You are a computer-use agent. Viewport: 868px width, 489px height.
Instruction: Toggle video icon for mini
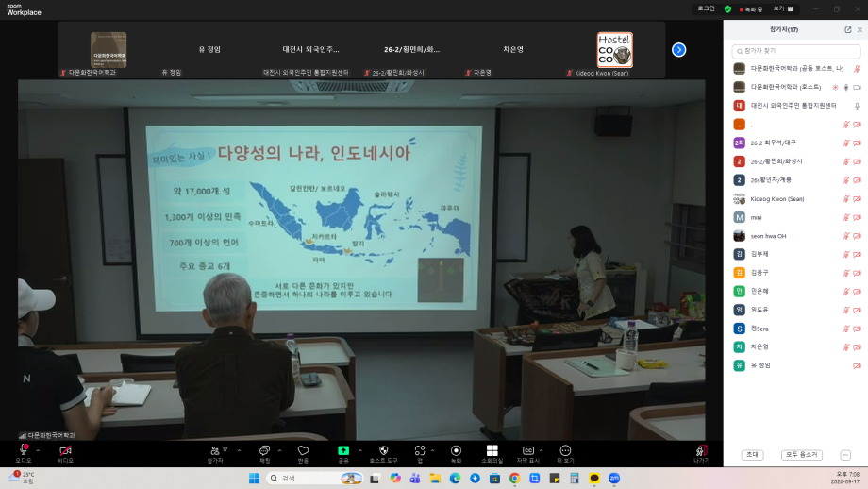tap(857, 218)
